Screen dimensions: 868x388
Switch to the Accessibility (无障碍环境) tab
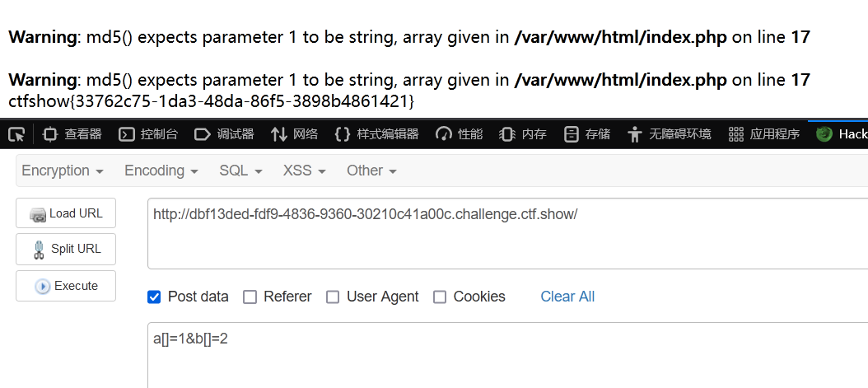(x=671, y=134)
